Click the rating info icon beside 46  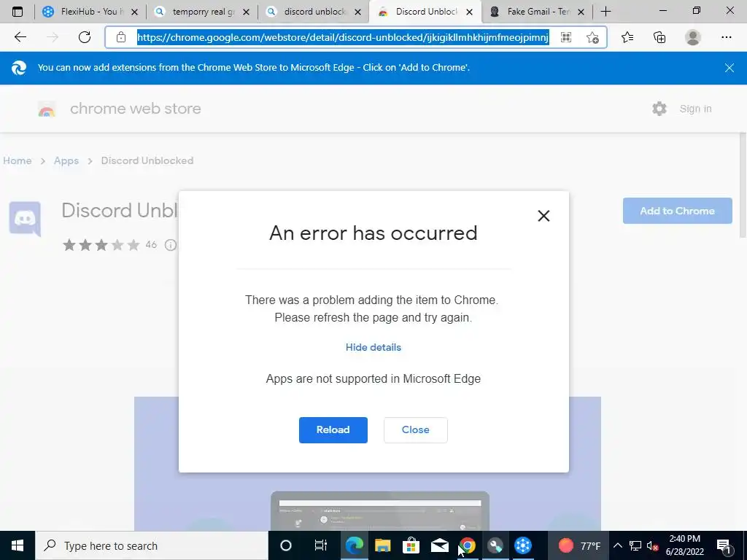point(170,245)
